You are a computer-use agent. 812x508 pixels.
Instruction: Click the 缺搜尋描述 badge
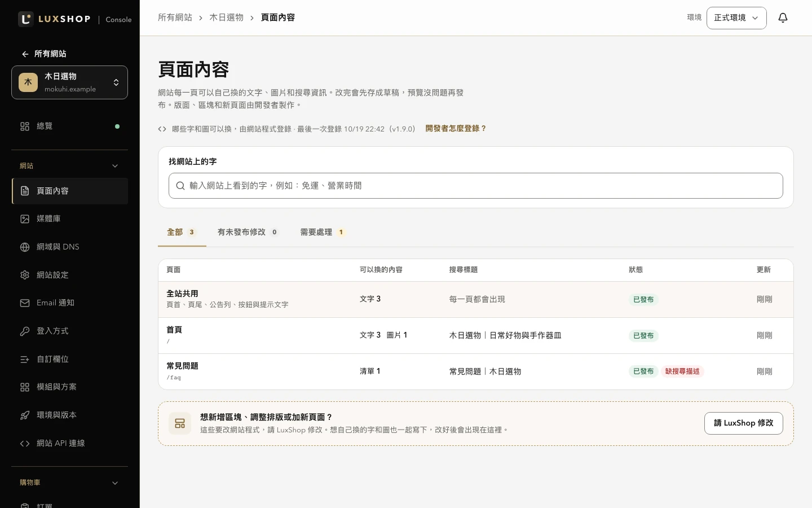(682, 371)
